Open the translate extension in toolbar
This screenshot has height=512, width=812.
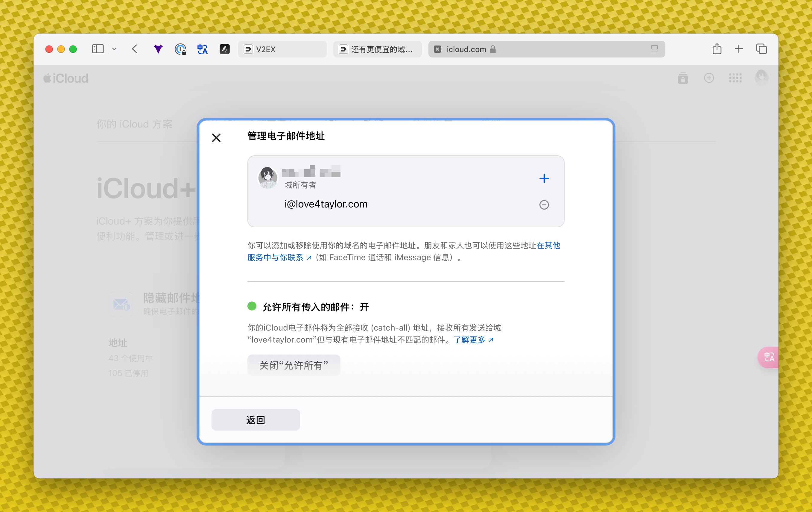(202, 49)
